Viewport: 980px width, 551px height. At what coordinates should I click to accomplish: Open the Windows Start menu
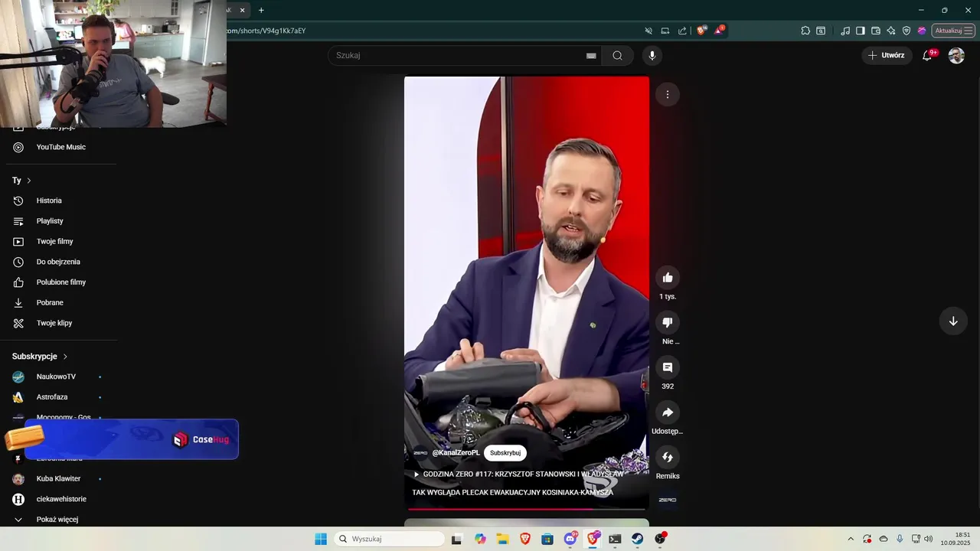(321, 539)
